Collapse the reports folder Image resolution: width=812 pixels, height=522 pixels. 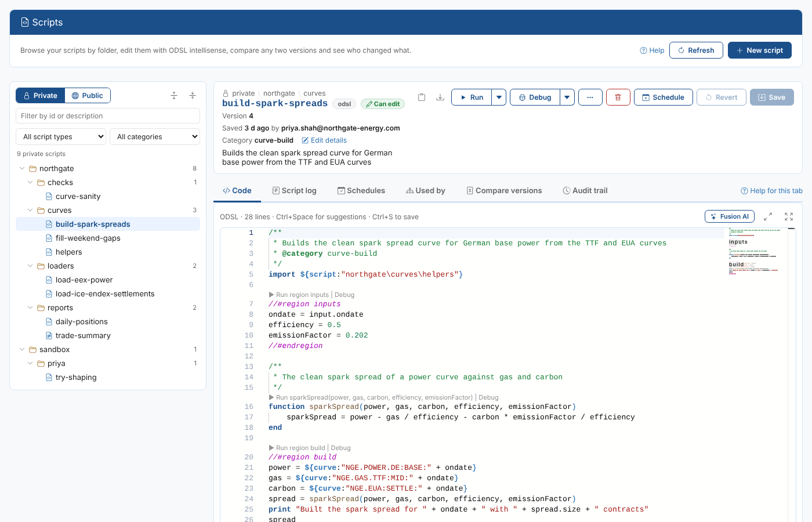[x=30, y=308]
